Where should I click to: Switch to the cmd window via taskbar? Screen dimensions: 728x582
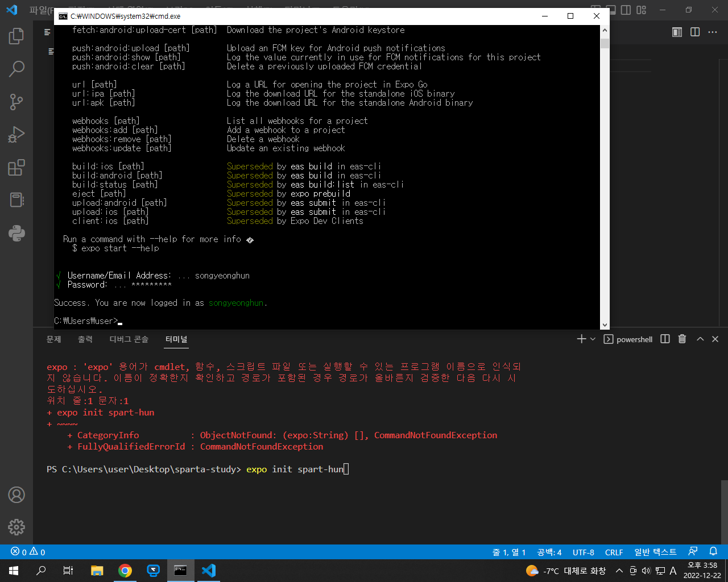pyautogui.click(x=181, y=571)
